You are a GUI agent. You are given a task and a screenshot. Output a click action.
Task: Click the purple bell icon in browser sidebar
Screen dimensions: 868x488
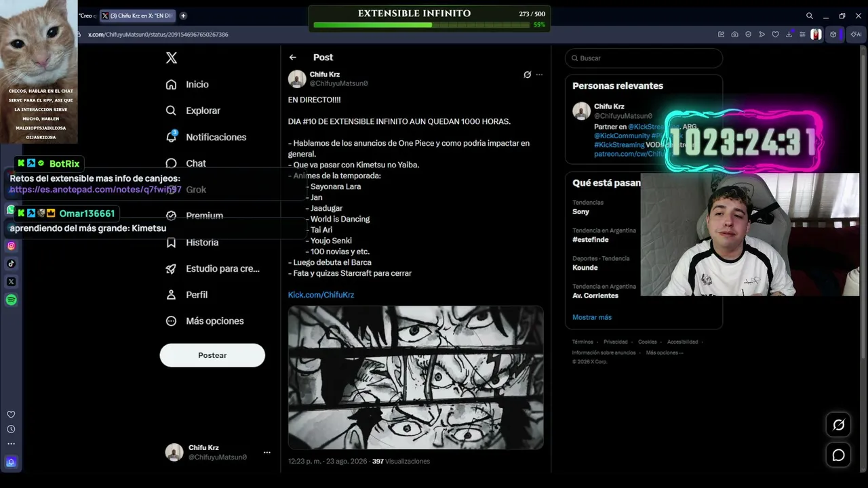[11, 462]
